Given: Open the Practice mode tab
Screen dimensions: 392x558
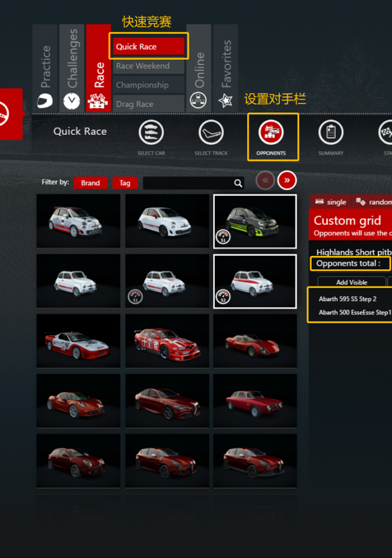Looking at the screenshot, I should [x=45, y=67].
